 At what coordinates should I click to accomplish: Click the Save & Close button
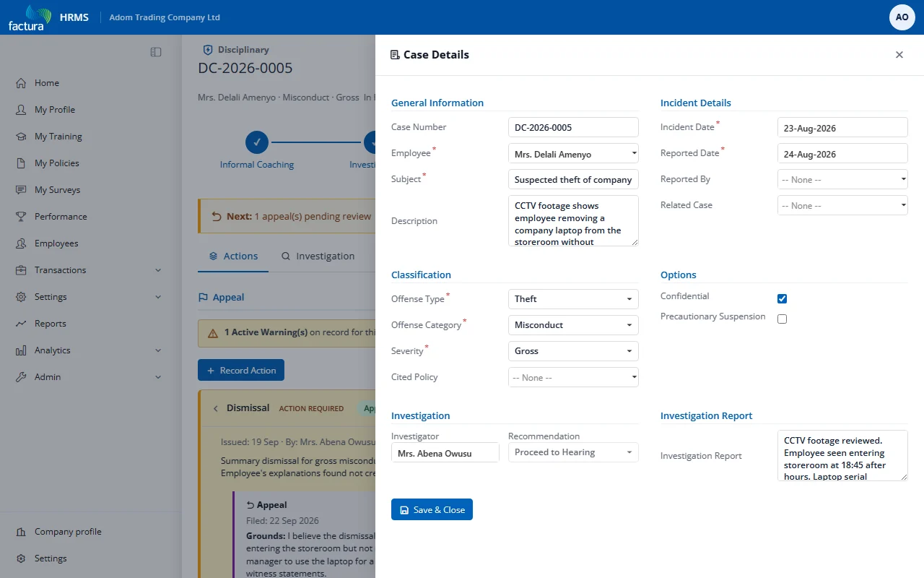point(432,509)
